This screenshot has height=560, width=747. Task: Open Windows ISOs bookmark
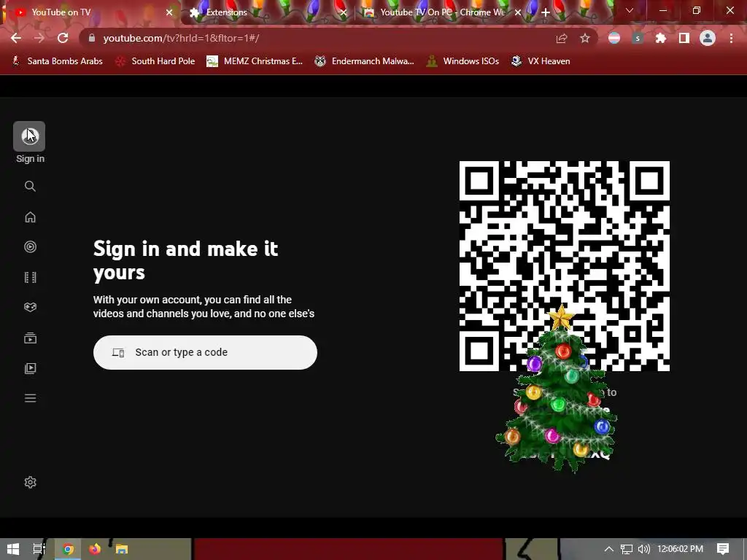(x=462, y=61)
